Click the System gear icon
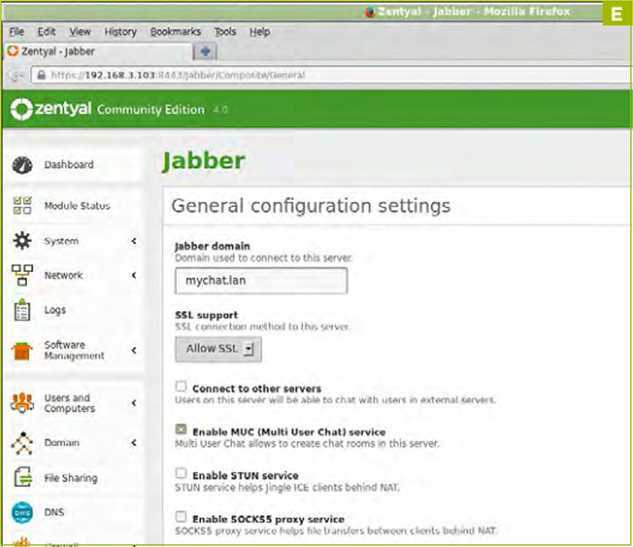 coord(22,241)
